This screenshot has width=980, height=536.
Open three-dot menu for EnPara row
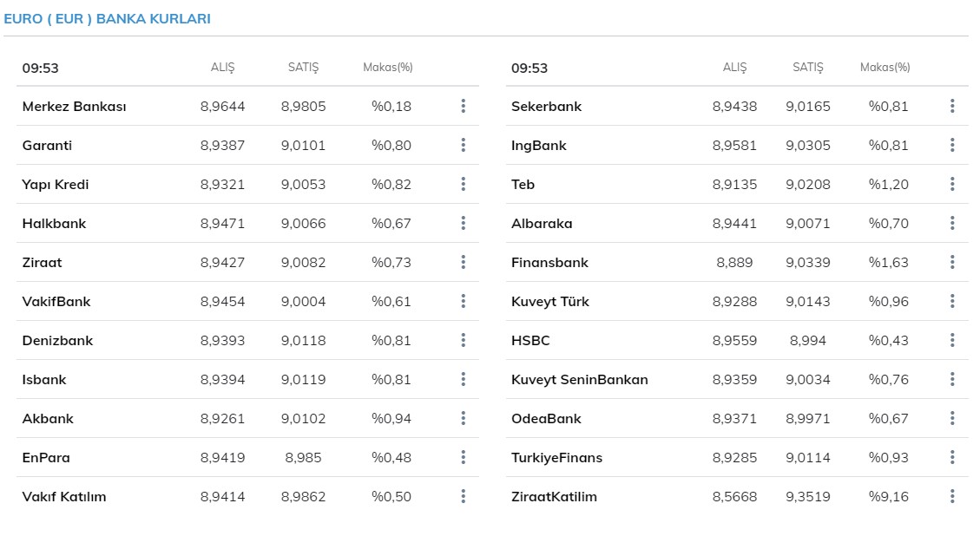click(x=464, y=457)
